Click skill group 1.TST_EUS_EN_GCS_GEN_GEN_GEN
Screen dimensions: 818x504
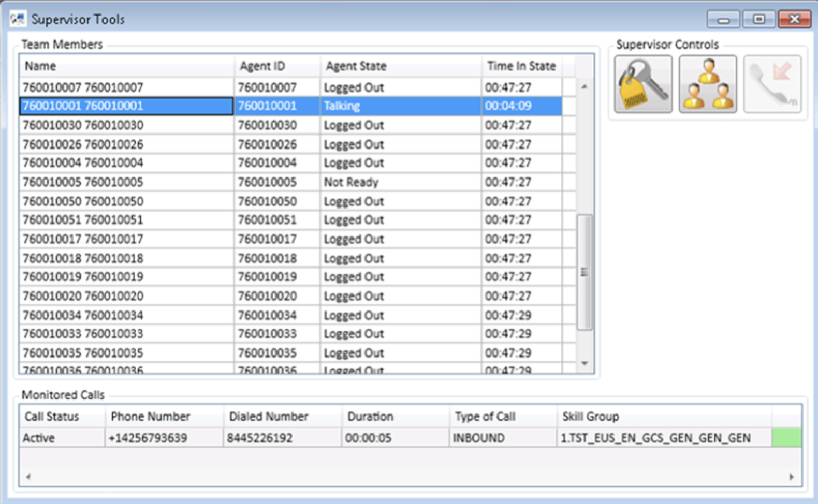(x=665, y=438)
